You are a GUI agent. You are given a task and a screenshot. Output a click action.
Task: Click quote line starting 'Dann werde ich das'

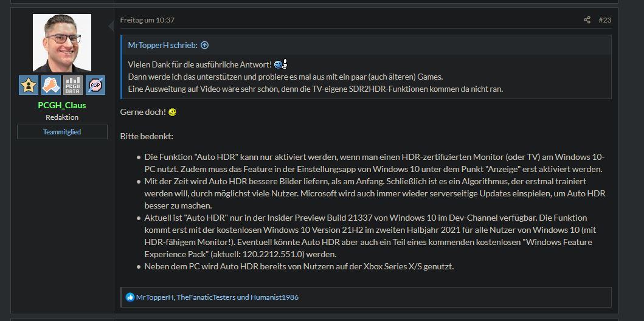click(285, 77)
